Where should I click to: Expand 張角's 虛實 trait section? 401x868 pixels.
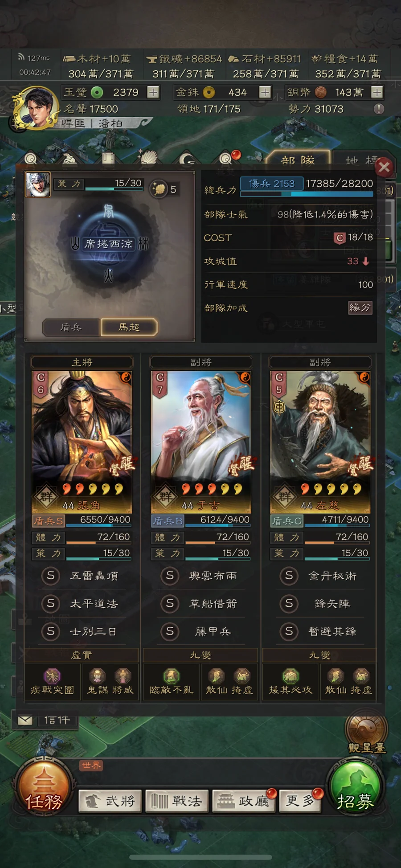click(82, 655)
